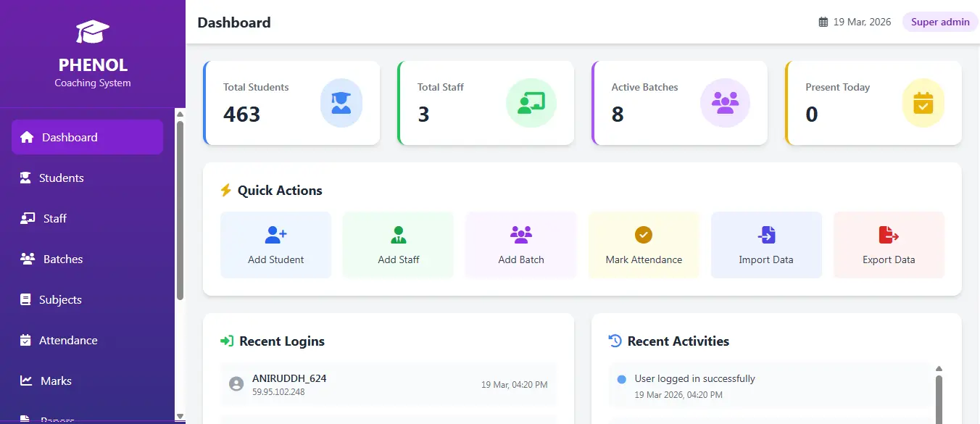Open the Students menu item
Screen dimensions: 980x424
87,178
